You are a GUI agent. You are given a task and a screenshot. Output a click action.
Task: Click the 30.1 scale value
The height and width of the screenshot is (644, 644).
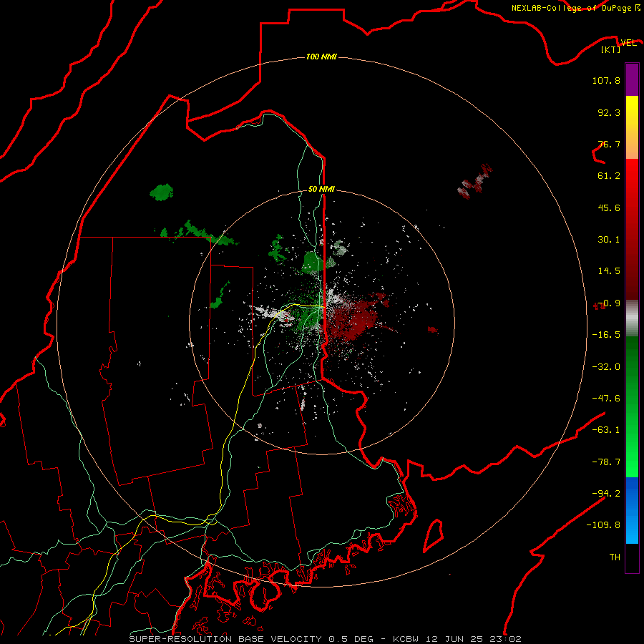point(609,240)
